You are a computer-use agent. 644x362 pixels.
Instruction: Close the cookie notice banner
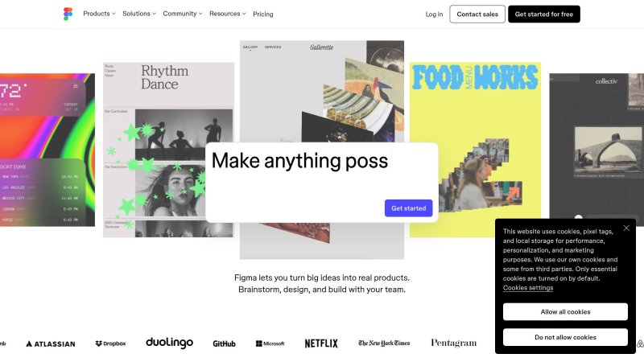[626, 228]
